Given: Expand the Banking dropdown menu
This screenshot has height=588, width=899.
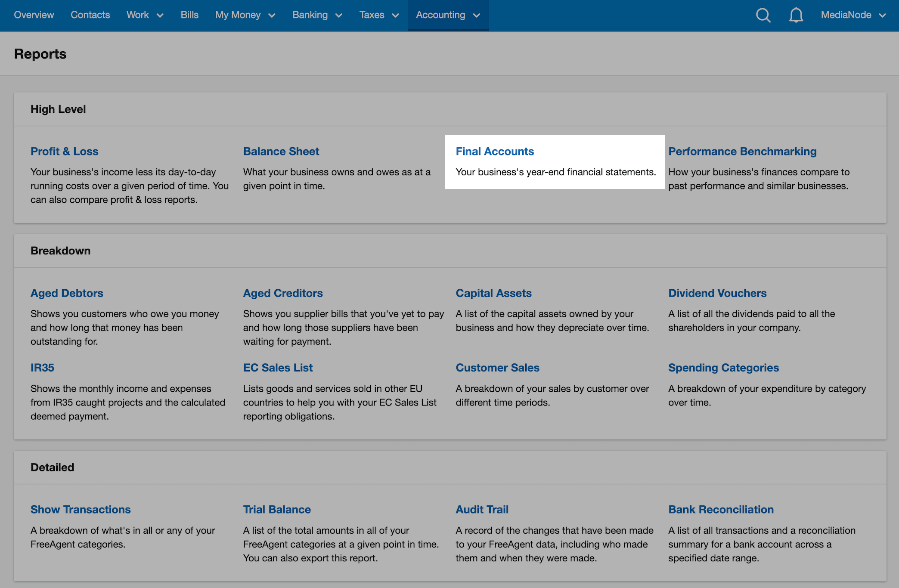Looking at the screenshot, I should click(317, 15).
